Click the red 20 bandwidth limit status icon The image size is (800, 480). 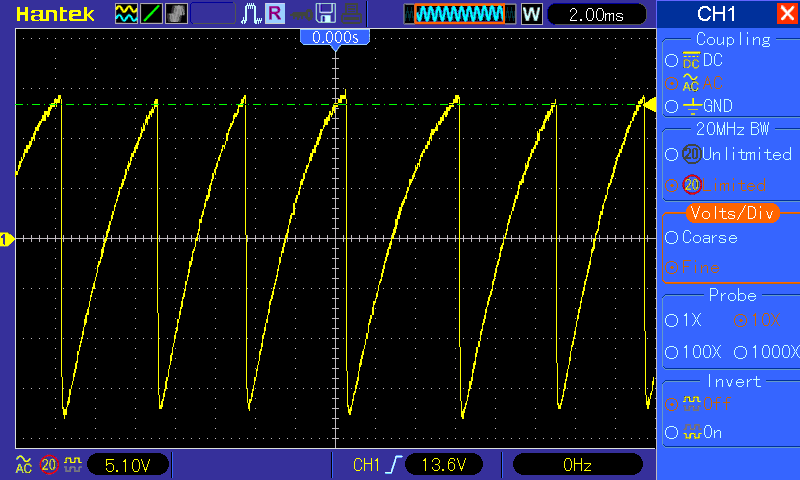tap(49, 465)
